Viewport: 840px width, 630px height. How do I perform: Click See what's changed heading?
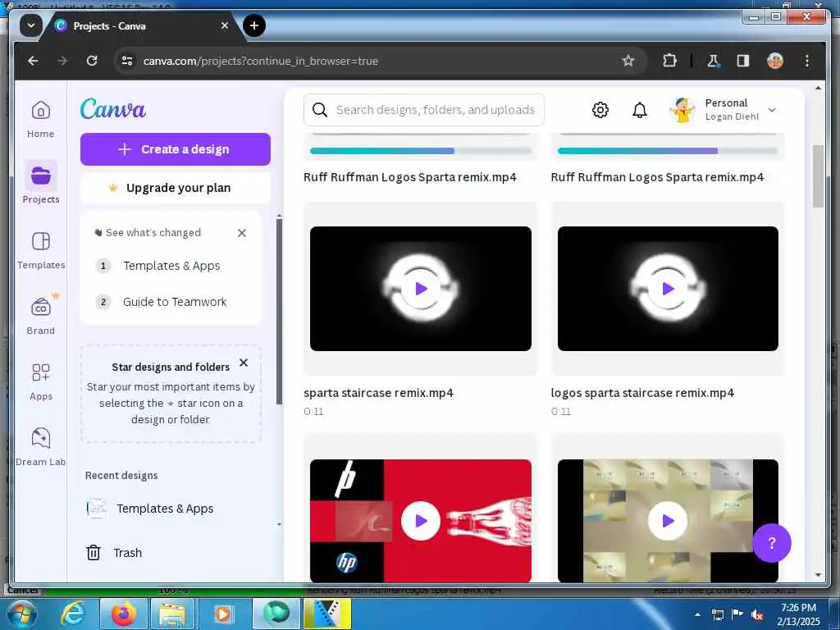[x=153, y=232]
